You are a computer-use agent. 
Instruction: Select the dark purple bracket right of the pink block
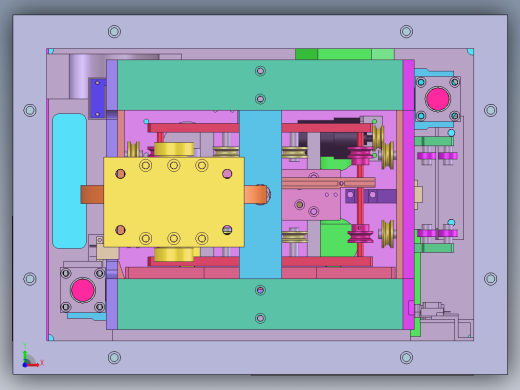pos(371,196)
